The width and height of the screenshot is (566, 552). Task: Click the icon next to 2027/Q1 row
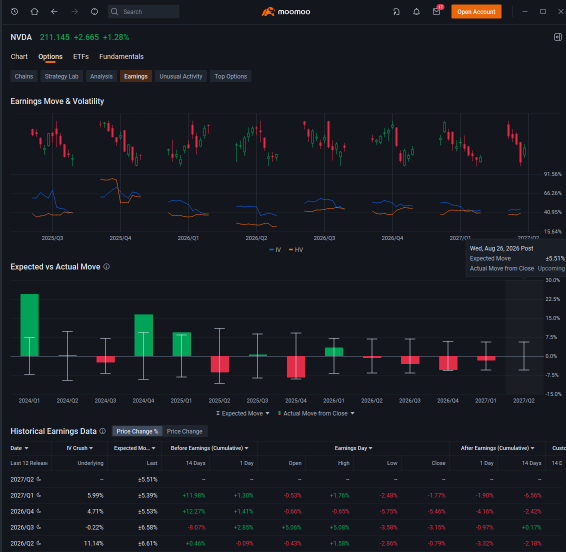coord(39,495)
